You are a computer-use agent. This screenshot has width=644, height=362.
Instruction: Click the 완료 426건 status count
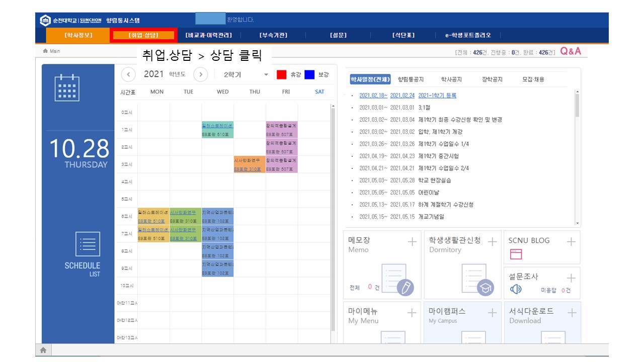tap(539, 52)
